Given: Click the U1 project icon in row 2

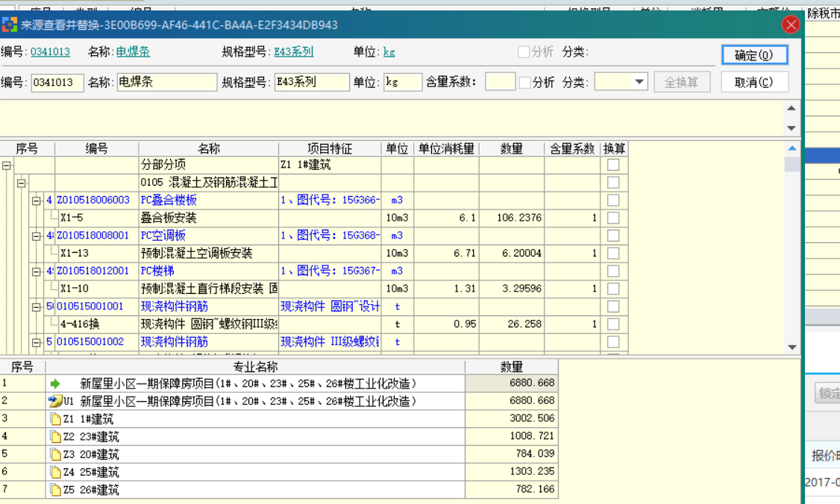Looking at the screenshot, I should 54,400.
